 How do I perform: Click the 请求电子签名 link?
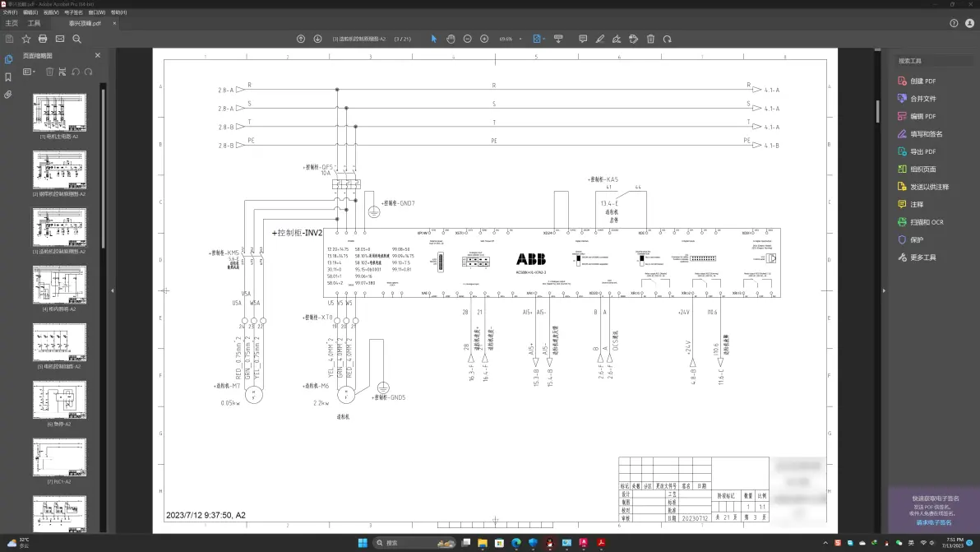(x=934, y=522)
